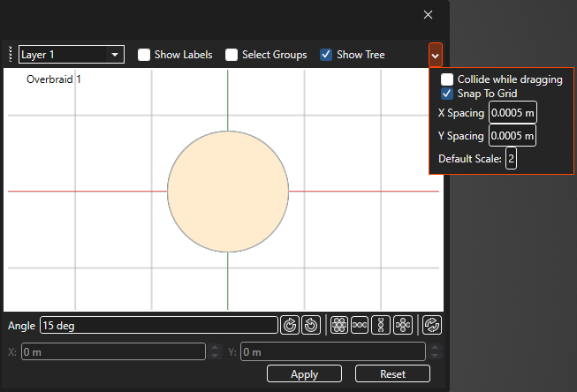Enable Collide while dragging
Image resolution: width=577 pixels, height=392 pixels.
click(x=447, y=79)
